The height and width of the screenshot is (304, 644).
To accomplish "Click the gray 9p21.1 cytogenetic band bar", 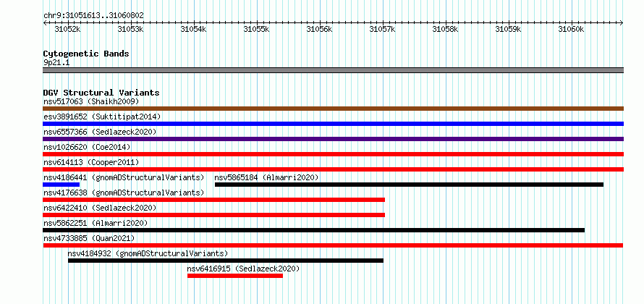I will (x=333, y=70).
